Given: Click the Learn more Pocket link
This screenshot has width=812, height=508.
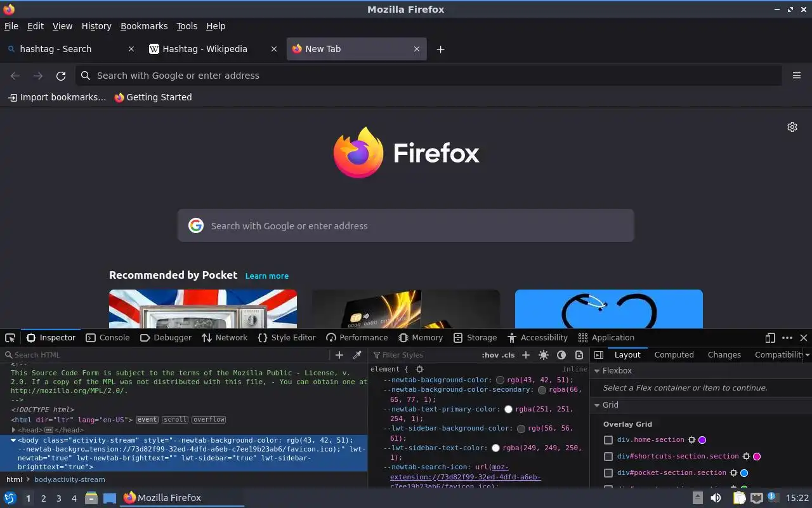Looking at the screenshot, I should (x=267, y=276).
